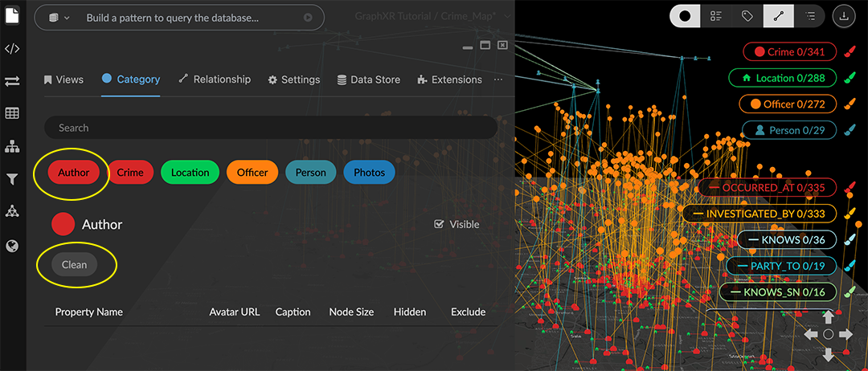The height and width of the screenshot is (371, 868).
Task: Click the paintbrush icon next to Crime legend
Action: coord(851,52)
